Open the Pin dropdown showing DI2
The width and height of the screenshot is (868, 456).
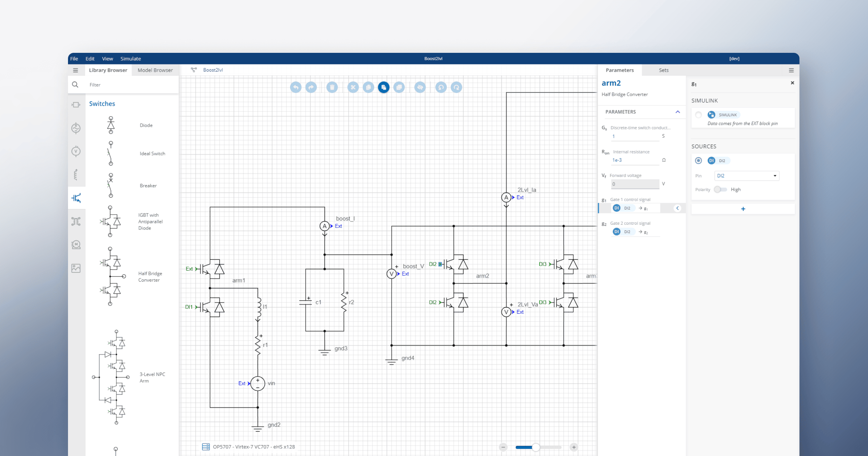[x=746, y=176]
